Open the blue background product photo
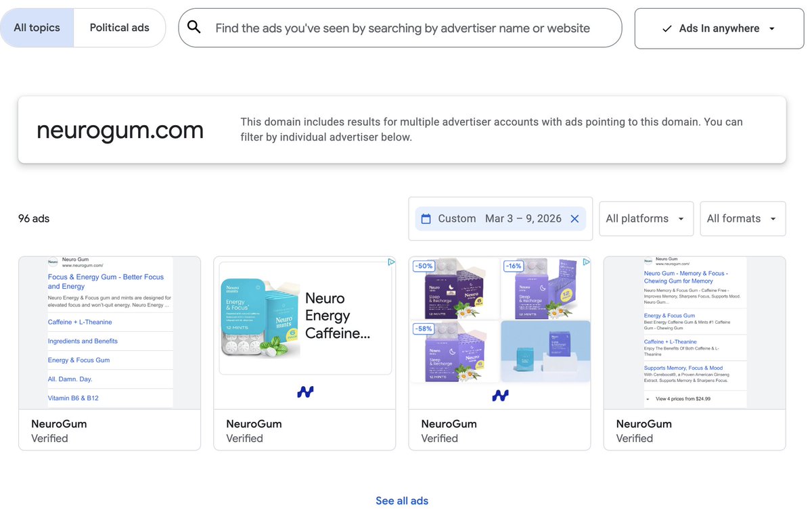This screenshot has height=528, width=812. [x=546, y=352]
